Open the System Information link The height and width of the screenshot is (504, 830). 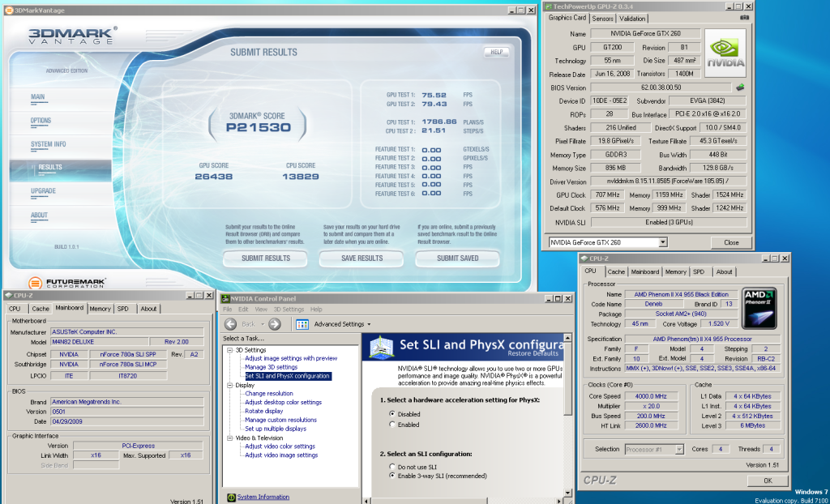263,497
